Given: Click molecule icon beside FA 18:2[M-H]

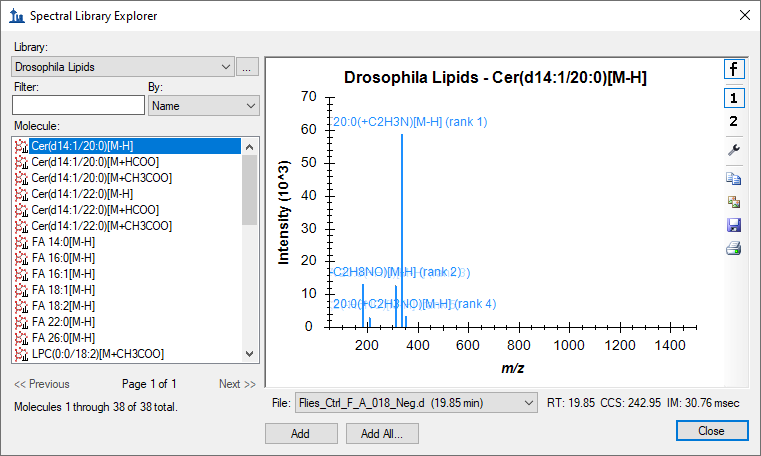Looking at the screenshot, I should (x=21, y=306).
